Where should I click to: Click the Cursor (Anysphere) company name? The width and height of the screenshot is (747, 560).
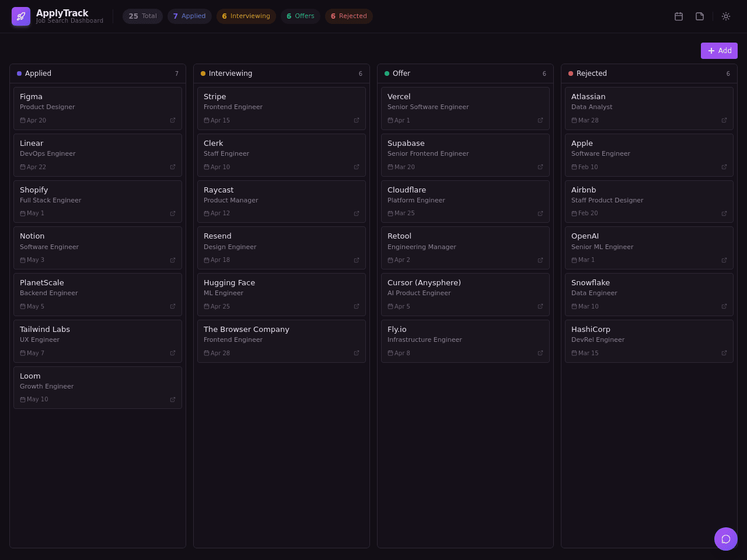424,283
